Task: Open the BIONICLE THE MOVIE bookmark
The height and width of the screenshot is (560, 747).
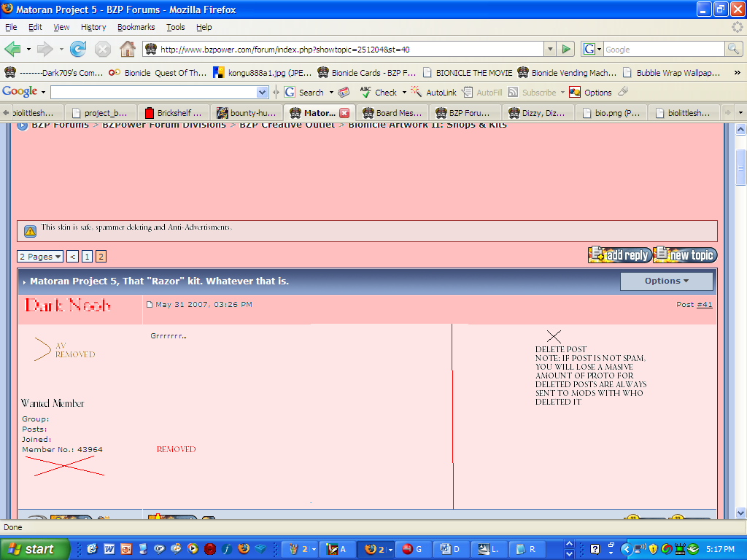Action: pos(468,73)
